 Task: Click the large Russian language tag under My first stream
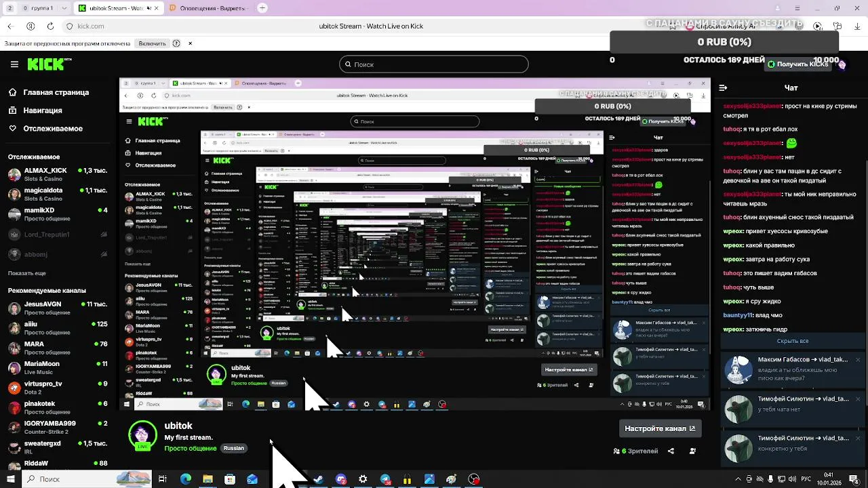(x=234, y=448)
